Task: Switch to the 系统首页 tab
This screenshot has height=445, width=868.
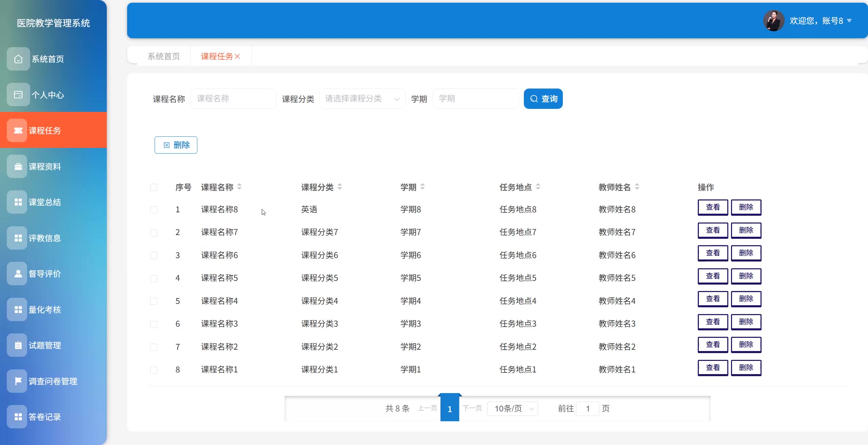Action: click(164, 56)
